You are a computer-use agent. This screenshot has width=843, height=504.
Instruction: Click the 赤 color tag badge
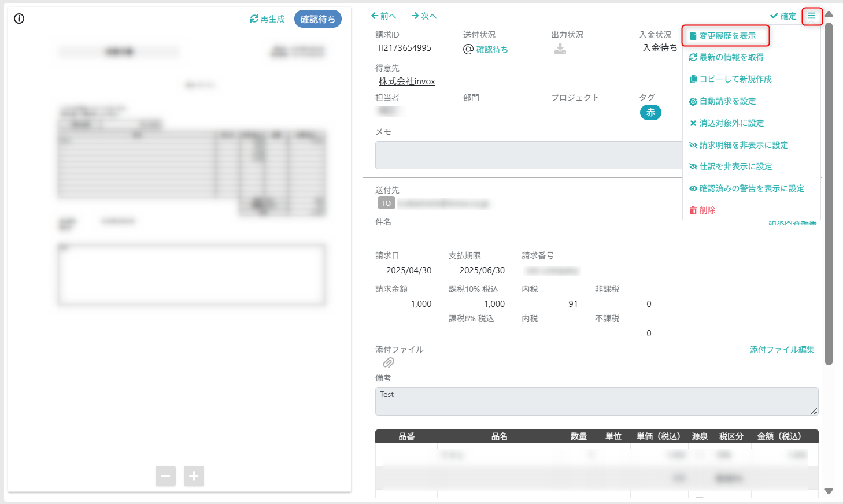(x=650, y=113)
